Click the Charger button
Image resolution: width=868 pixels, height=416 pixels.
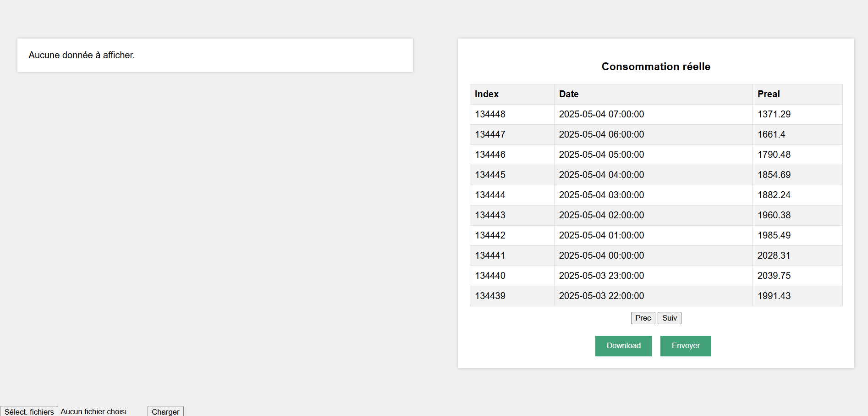tap(165, 411)
